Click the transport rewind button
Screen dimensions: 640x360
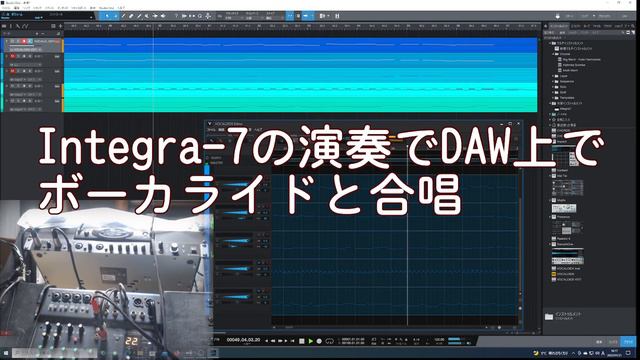coord(273,341)
